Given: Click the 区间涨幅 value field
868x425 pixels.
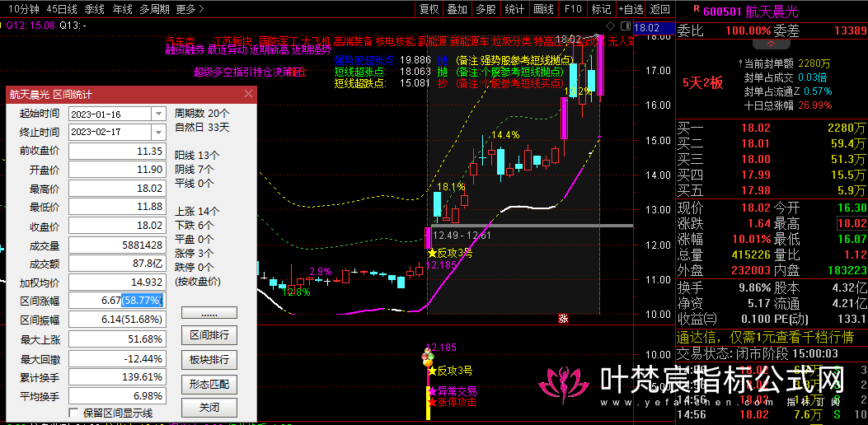Looking at the screenshot, I should click(x=117, y=301).
